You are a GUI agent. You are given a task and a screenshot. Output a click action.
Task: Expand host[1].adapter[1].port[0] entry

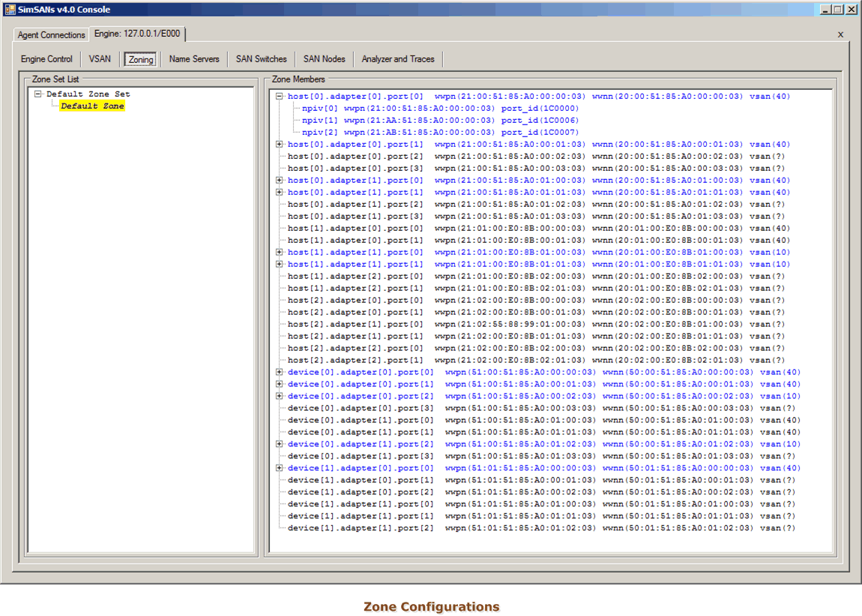(x=280, y=253)
